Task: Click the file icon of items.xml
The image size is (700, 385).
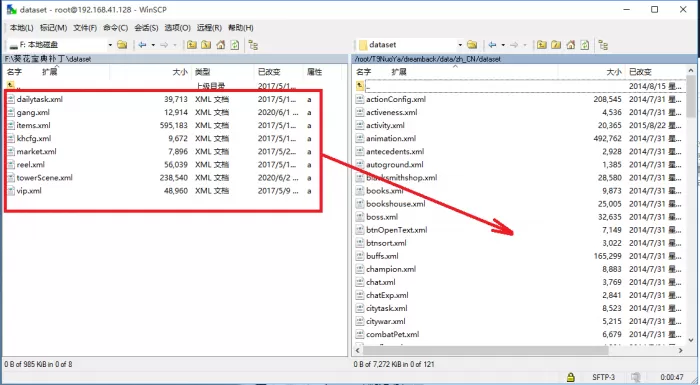Action: (11, 125)
